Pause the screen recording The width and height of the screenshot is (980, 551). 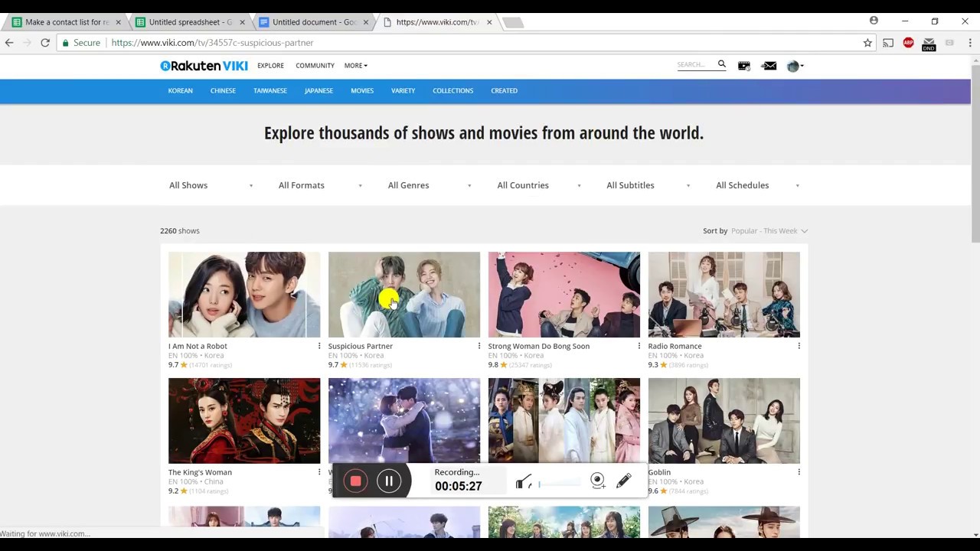click(x=389, y=481)
